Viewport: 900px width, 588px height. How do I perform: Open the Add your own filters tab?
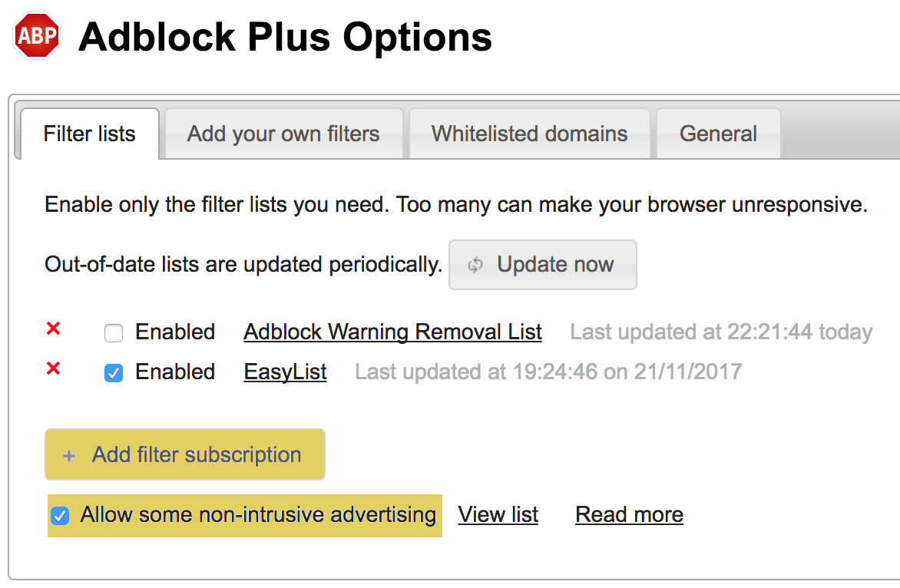click(x=283, y=134)
